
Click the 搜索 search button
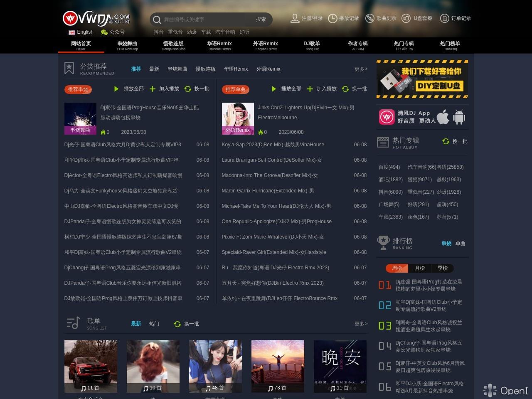pyautogui.click(x=261, y=19)
